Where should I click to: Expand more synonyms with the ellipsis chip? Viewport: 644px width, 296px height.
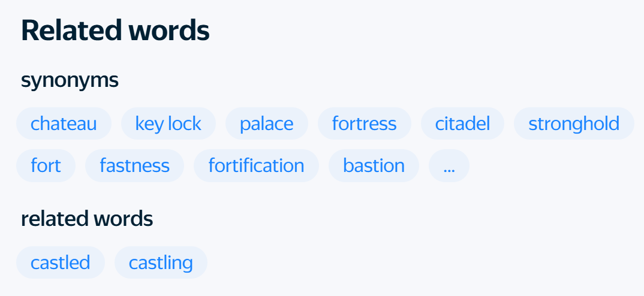[x=449, y=165]
